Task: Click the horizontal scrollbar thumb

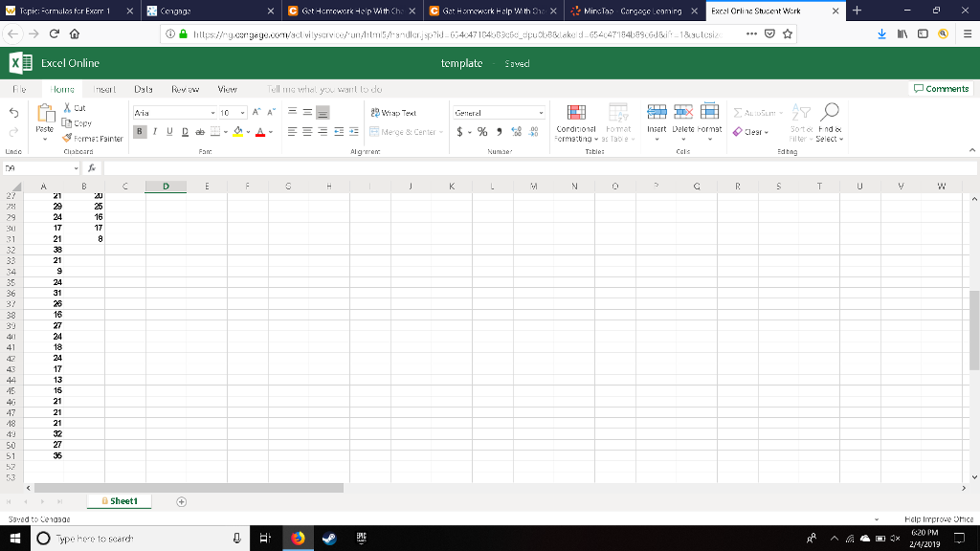Action: click(x=189, y=488)
